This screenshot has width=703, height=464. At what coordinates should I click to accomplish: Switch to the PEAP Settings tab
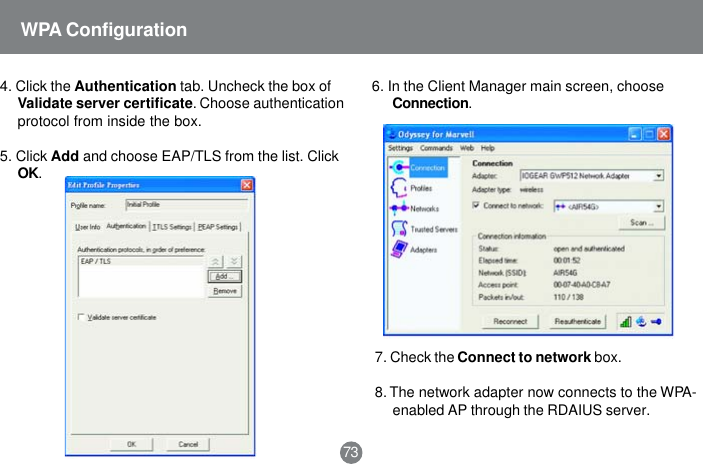(x=218, y=227)
